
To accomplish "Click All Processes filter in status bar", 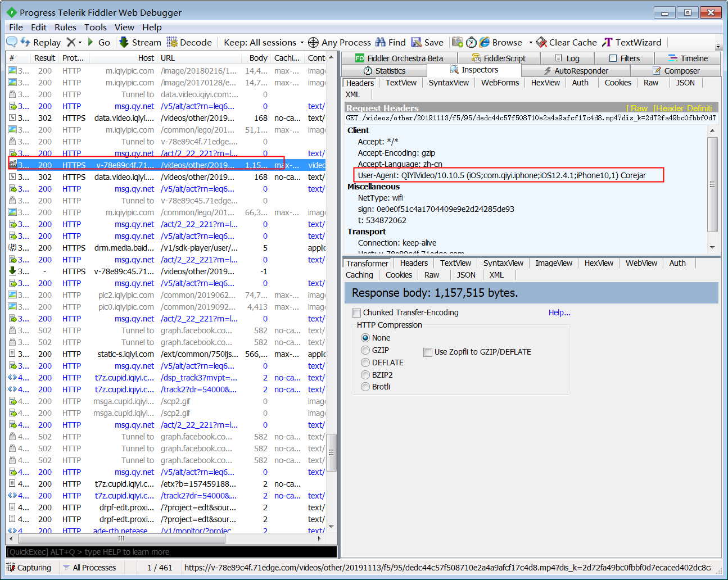I will 89,568.
